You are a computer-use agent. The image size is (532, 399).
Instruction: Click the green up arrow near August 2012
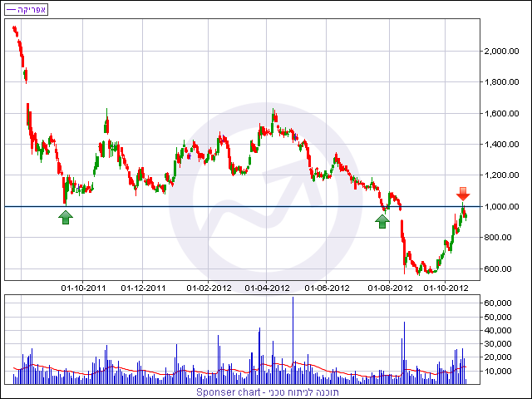click(382, 222)
